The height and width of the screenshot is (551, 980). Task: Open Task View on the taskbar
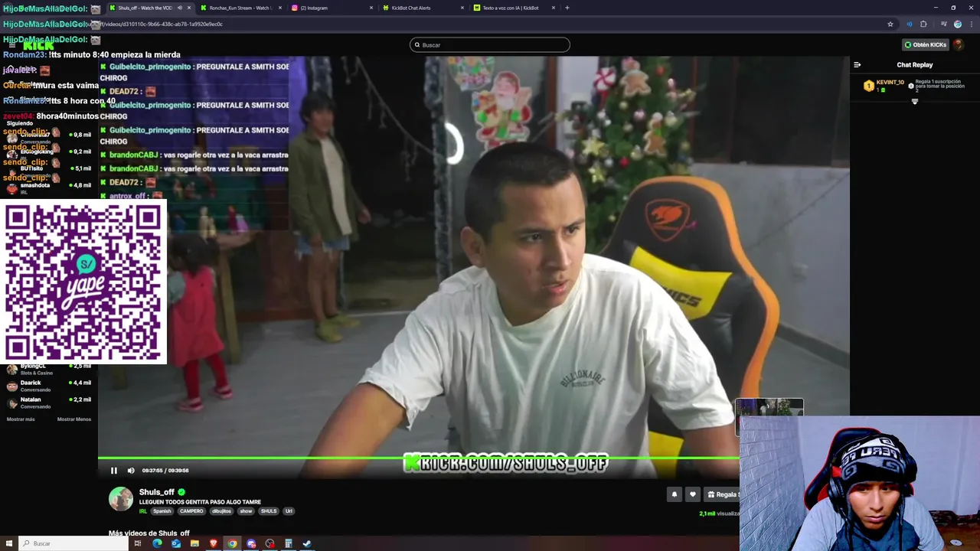pyautogui.click(x=138, y=543)
